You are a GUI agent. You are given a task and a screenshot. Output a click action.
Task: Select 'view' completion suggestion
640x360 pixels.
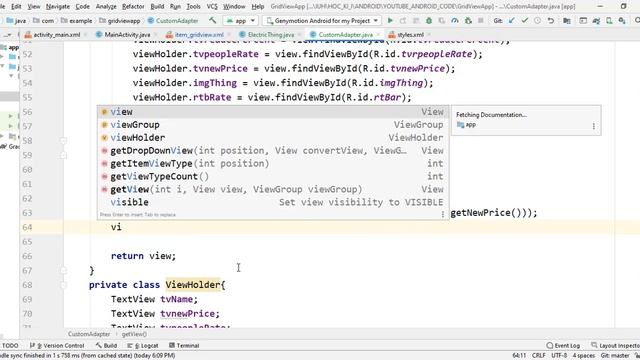(x=273, y=111)
